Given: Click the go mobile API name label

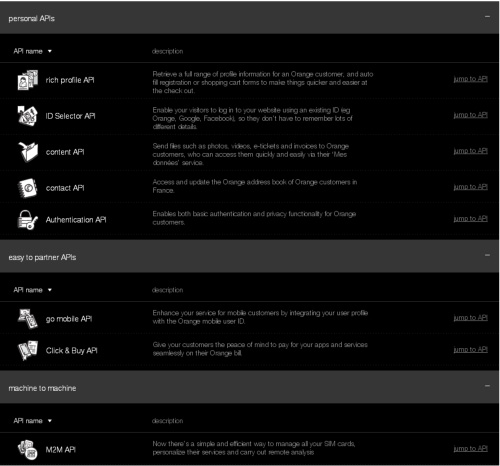Looking at the screenshot, I should pos(69,319).
